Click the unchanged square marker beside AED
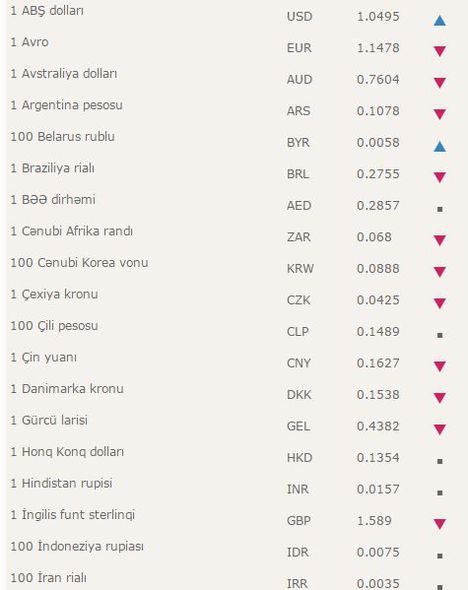The width and height of the screenshot is (468, 590). click(x=439, y=209)
